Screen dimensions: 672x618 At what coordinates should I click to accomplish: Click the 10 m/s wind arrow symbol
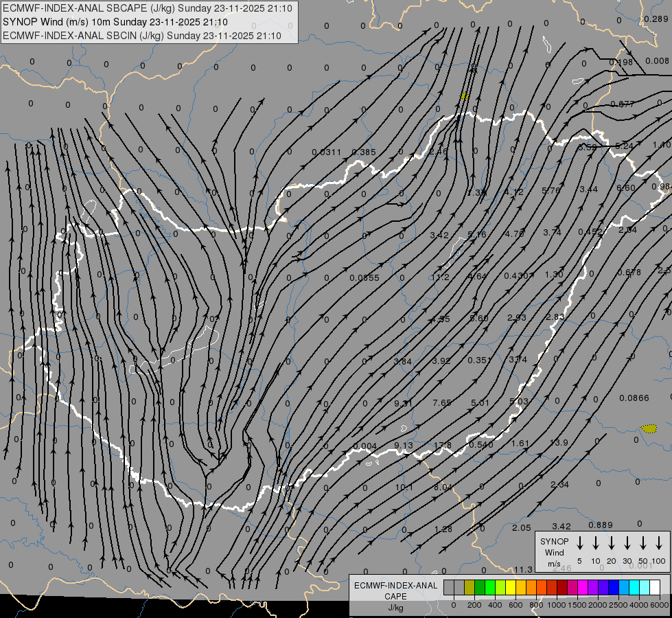point(595,543)
